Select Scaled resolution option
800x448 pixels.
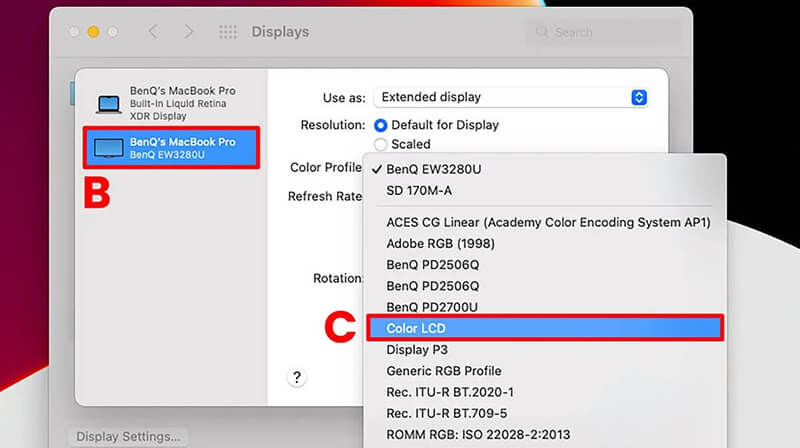pyautogui.click(x=380, y=144)
